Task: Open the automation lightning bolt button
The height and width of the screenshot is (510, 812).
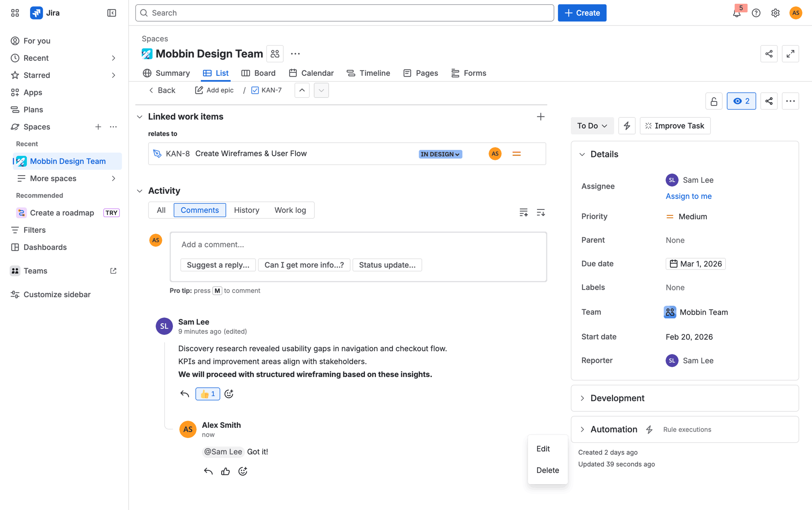Action: pos(627,126)
